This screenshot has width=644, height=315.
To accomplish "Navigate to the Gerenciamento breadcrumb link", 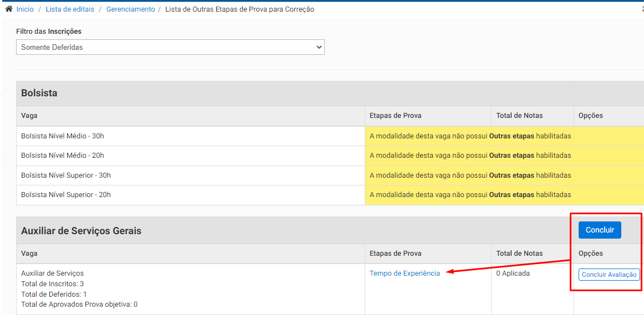I will coord(130,9).
